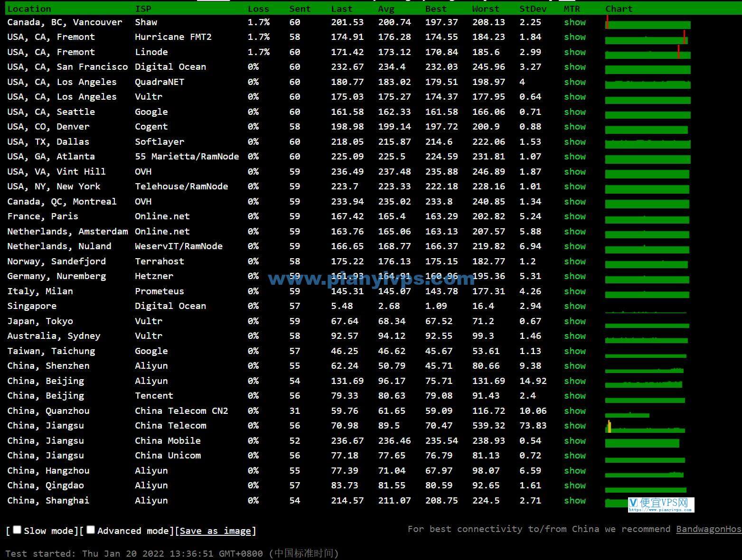Open the BandwagonHost recommendation link
The image size is (742, 560).
click(709, 529)
